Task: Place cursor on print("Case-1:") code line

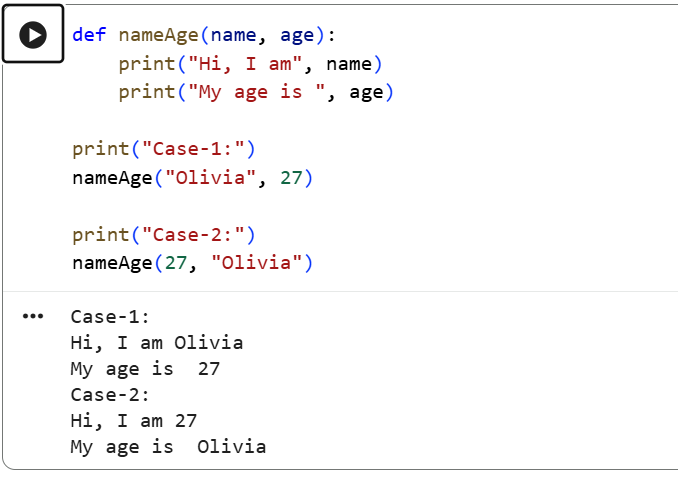Action: click(x=164, y=149)
